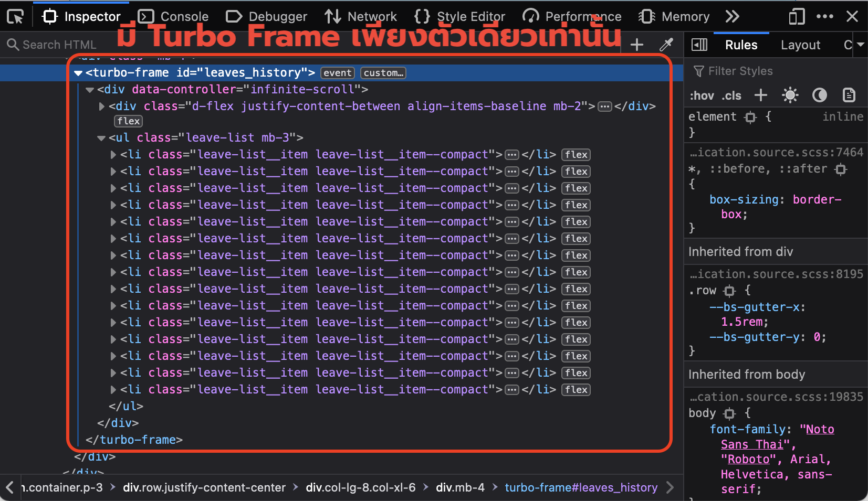The width and height of the screenshot is (868, 501).
Task: Expand the div d-flex justify-content-between node
Action: 102,106
